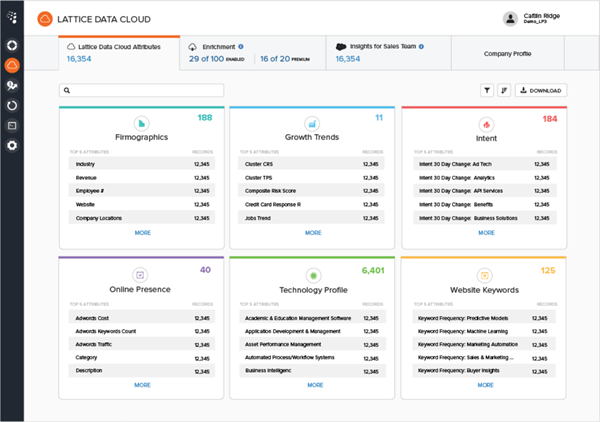Click the user avatar for Caitlin Ridge

click(511, 18)
